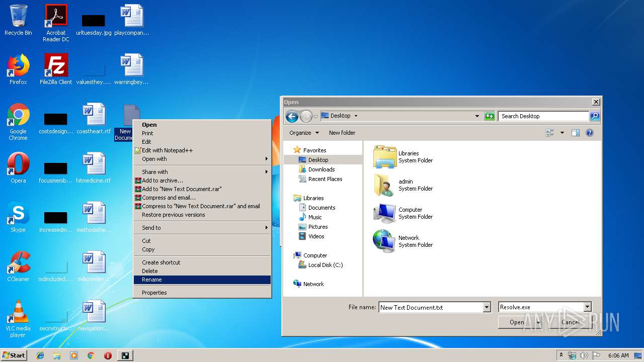
Task: Choose Edit with Notepad++ from context menu
Action: tap(202, 150)
